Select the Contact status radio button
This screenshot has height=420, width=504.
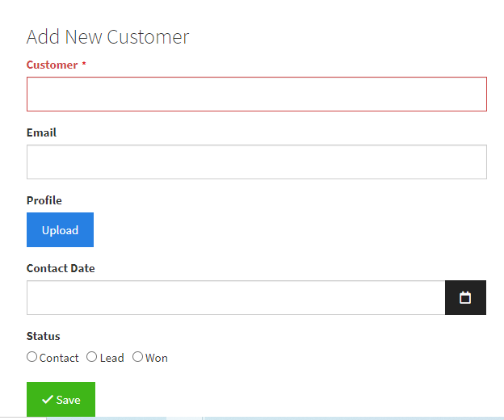tap(31, 357)
